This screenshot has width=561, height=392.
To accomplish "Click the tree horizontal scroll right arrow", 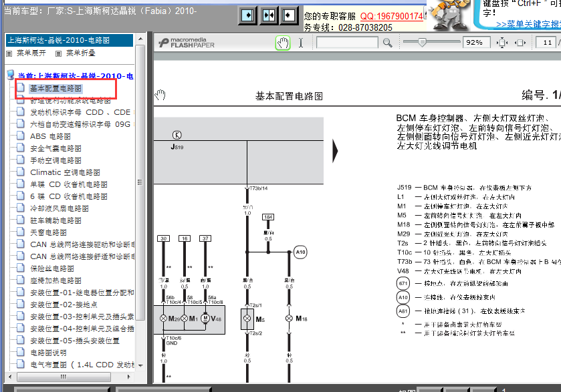I will pos(129,377).
